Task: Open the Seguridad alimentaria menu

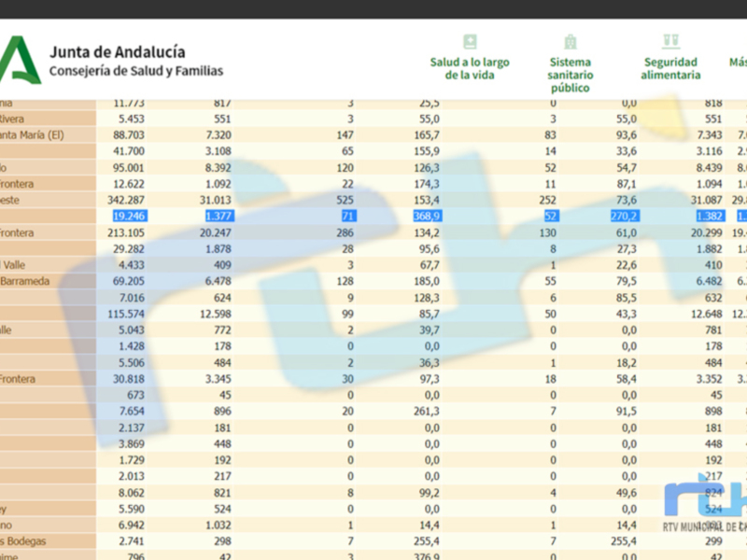Action: (670, 68)
